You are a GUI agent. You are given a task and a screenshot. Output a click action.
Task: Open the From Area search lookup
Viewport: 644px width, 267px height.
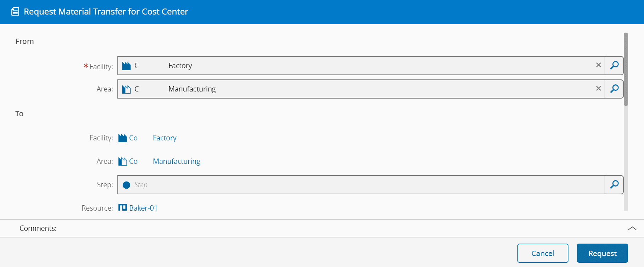tap(614, 89)
